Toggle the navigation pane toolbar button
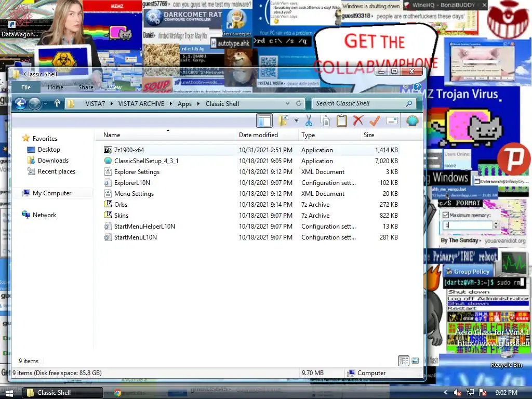 (264, 121)
